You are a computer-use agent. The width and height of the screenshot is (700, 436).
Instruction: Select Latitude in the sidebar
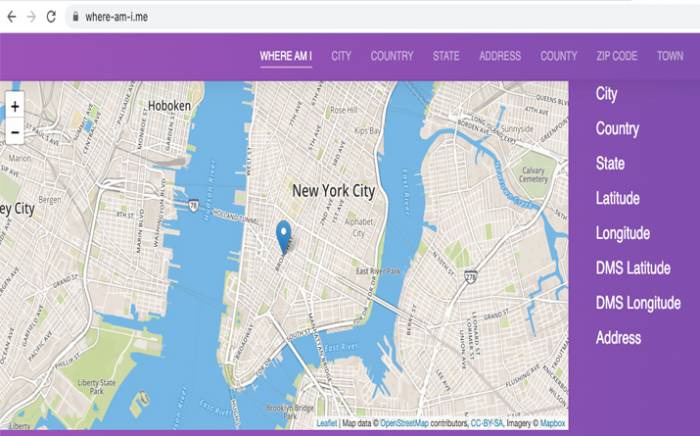pos(617,198)
